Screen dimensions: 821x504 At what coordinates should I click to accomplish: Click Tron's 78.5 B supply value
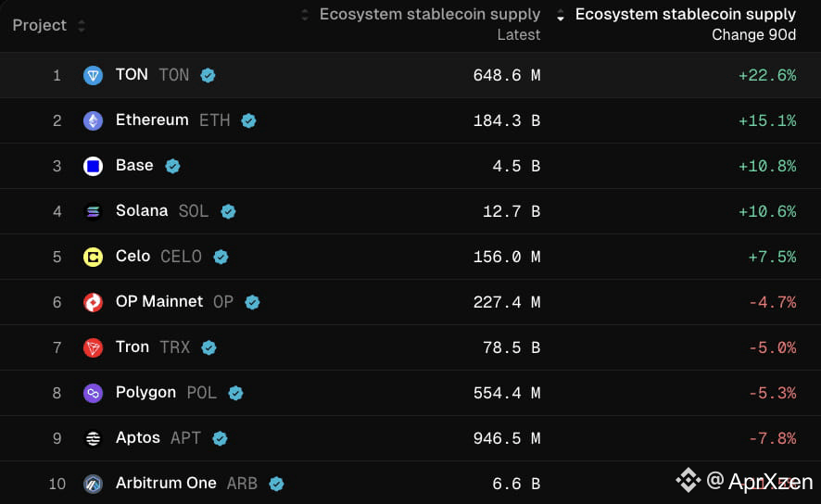pyautogui.click(x=511, y=347)
